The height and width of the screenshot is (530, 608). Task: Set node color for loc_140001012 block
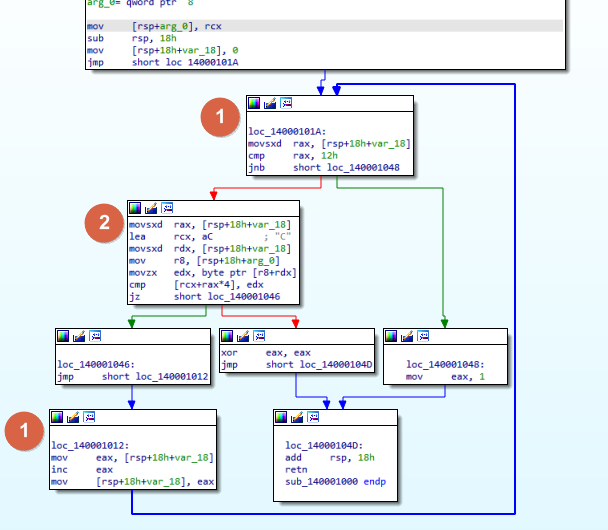tap(57, 417)
